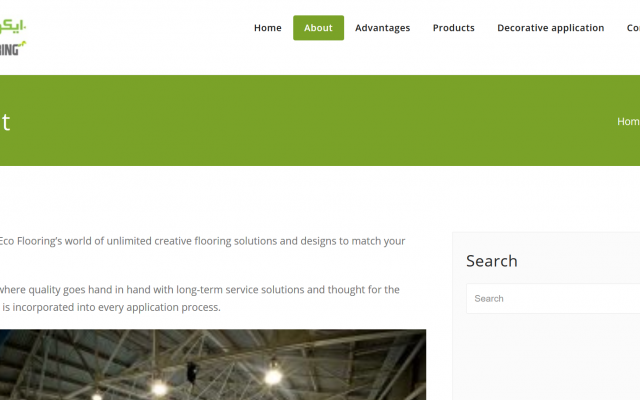Open the warehouse ceiling photo

coord(213,364)
